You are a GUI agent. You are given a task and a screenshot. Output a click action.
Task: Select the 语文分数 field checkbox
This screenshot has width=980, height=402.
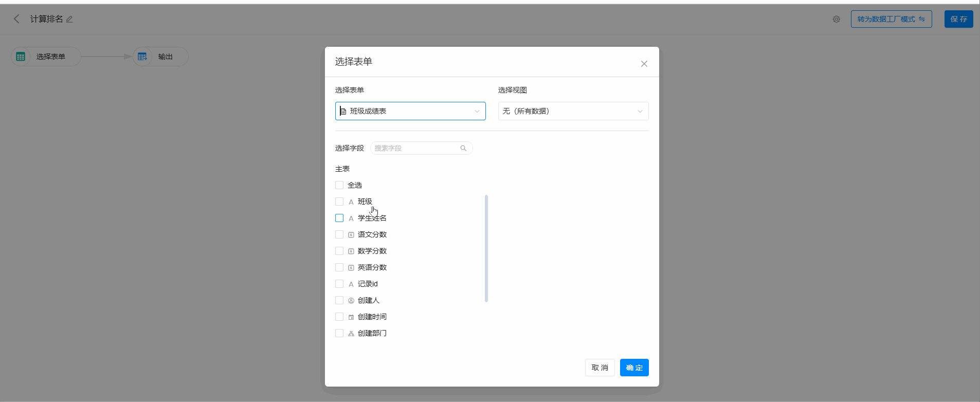[339, 234]
